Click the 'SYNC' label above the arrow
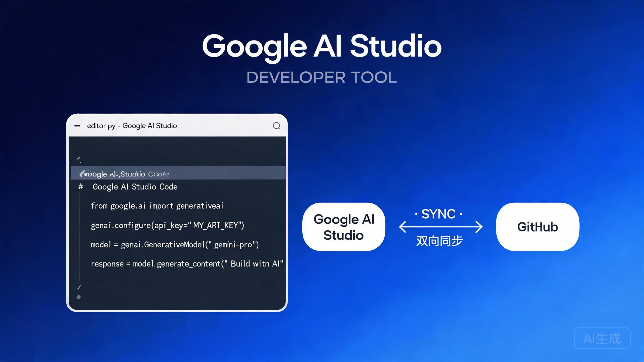Viewport: 644px width, 362px height. pyautogui.click(x=438, y=214)
